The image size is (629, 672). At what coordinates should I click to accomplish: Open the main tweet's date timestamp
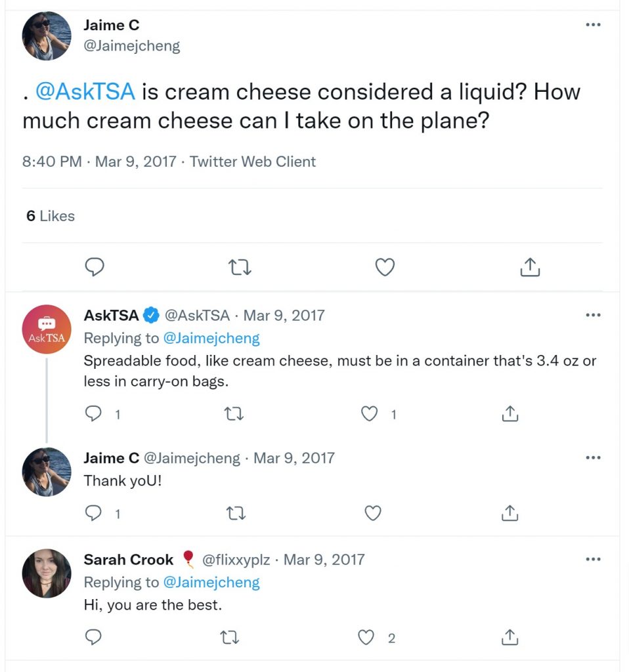tap(135, 161)
